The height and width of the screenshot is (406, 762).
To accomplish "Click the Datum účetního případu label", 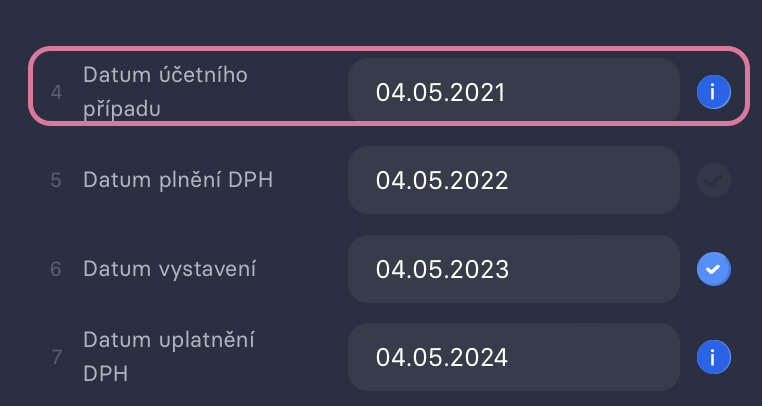I will point(165,91).
